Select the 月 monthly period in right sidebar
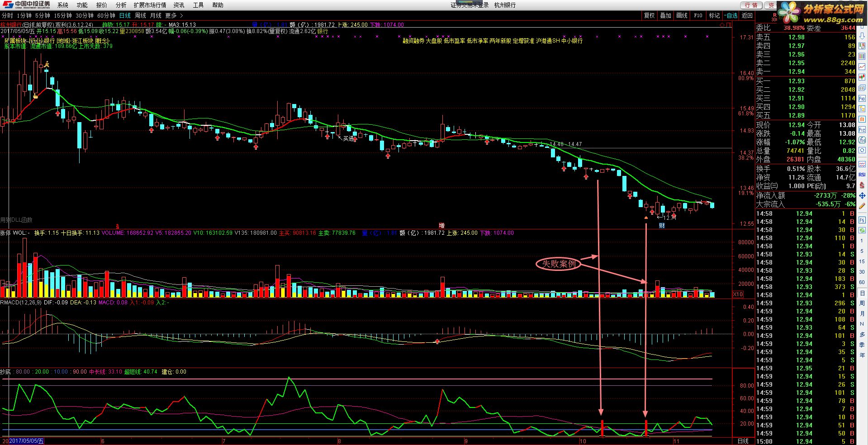868x445 pixels. (862, 313)
